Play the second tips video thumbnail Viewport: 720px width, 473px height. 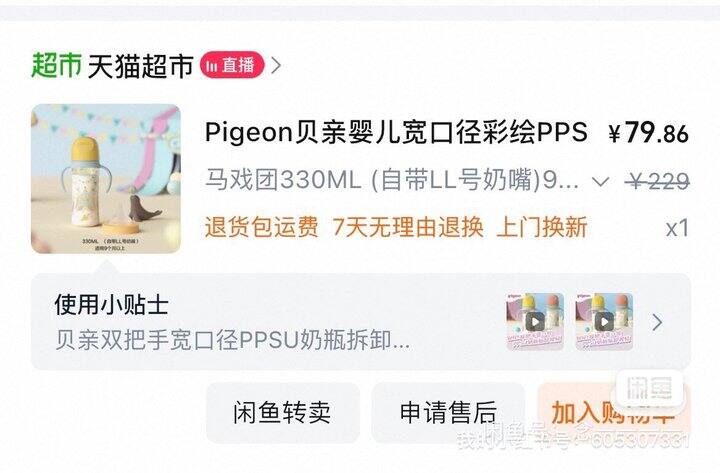point(604,321)
